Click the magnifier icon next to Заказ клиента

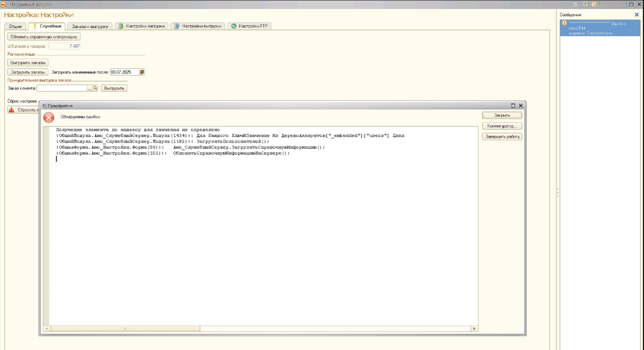coord(95,88)
